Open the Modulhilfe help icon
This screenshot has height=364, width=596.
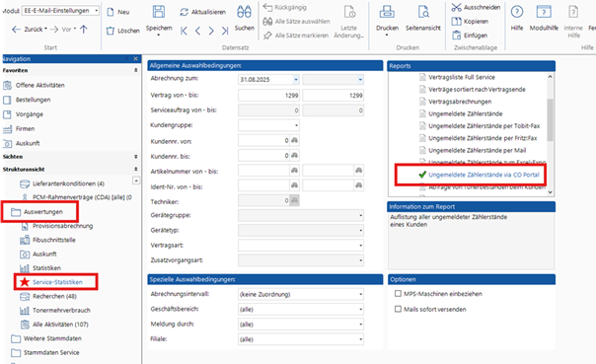pos(544,12)
